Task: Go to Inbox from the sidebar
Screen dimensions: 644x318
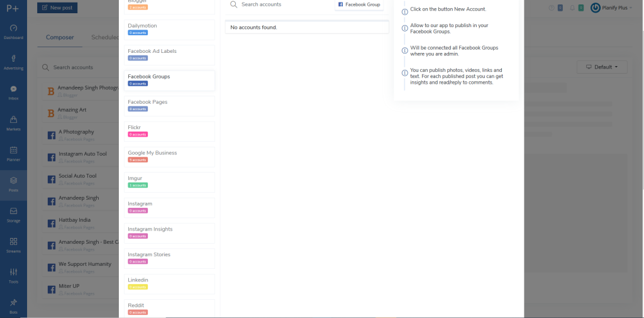Action: [x=13, y=93]
